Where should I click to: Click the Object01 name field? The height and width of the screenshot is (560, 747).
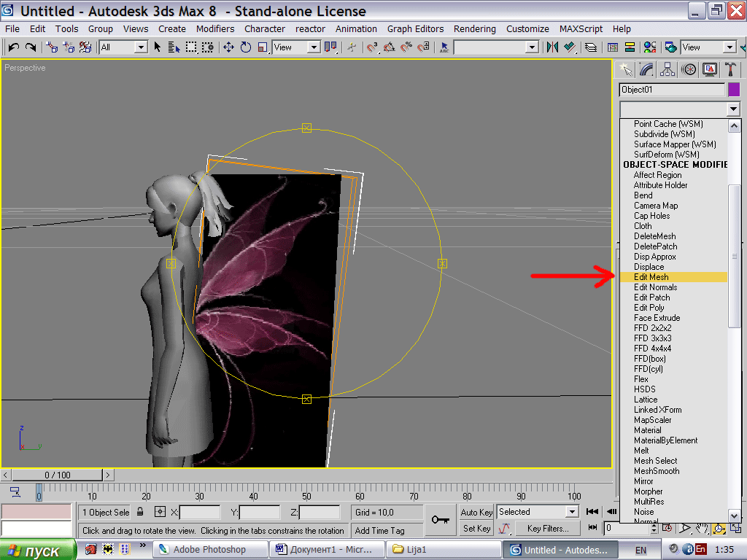coord(672,90)
